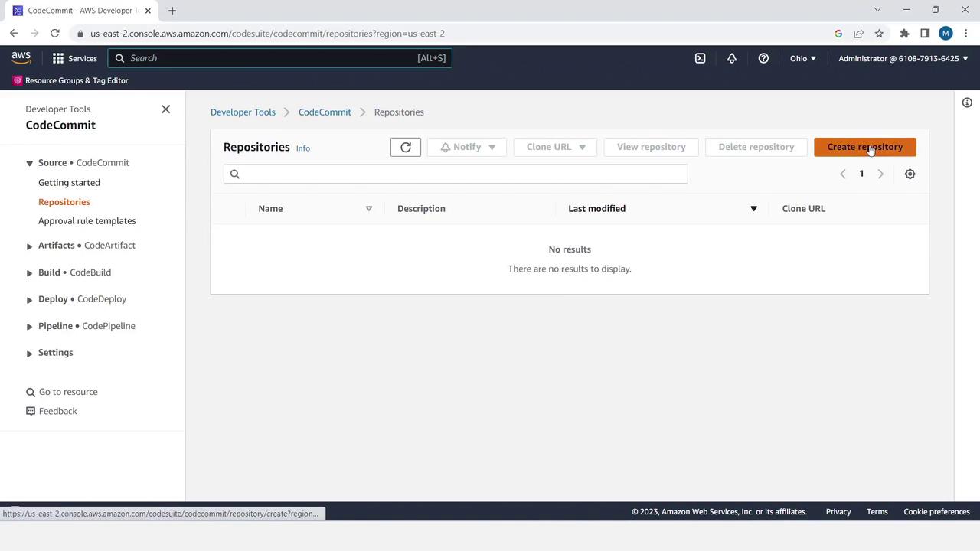The width and height of the screenshot is (980, 551).
Task: Open the Administrator account dropdown
Action: 903,58
